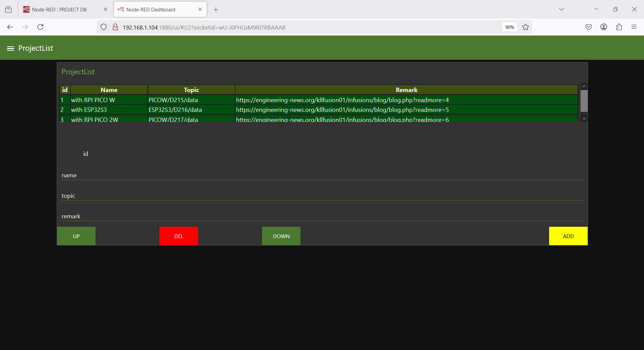
Task: Close the Node-RED Dashboard tab
Action: (x=200, y=9)
